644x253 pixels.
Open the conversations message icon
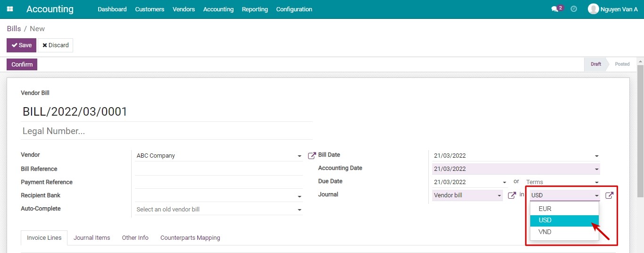[x=555, y=9]
